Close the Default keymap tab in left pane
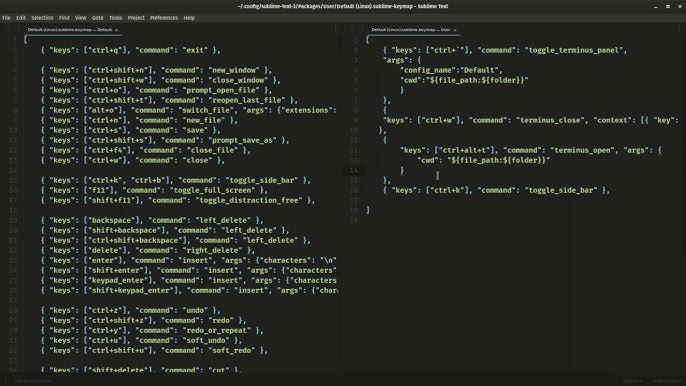The image size is (686, 386). click(x=116, y=30)
